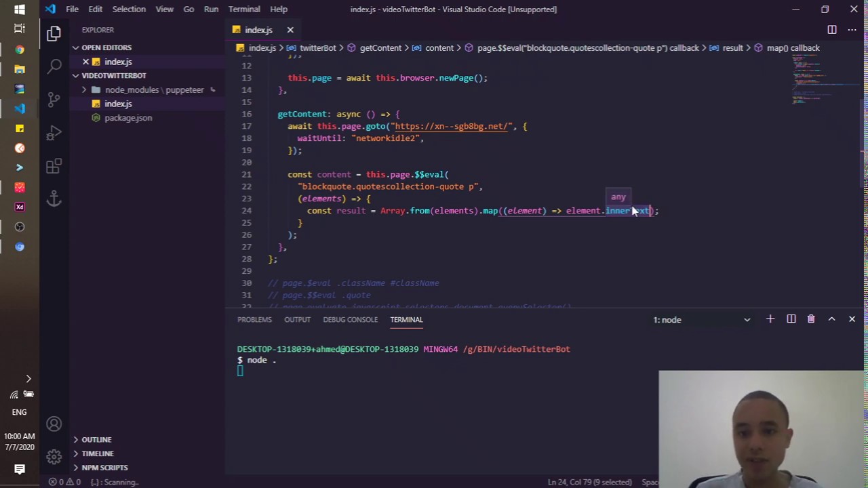Image resolution: width=868 pixels, height=488 pixels.
Task: Open the anchor icon view in the activity bar
Action: tap(54, 199)
